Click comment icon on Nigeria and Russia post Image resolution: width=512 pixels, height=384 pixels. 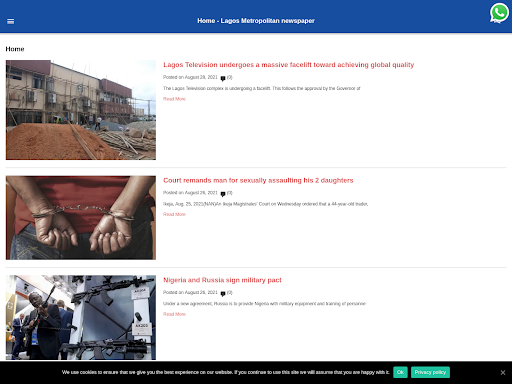click(223, 293)
